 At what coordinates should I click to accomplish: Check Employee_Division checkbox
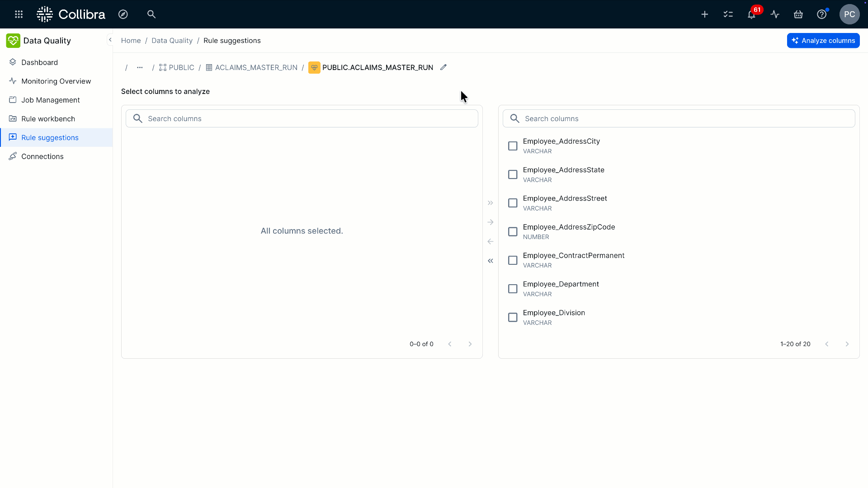pyautogui.click(x=513, y=318)
